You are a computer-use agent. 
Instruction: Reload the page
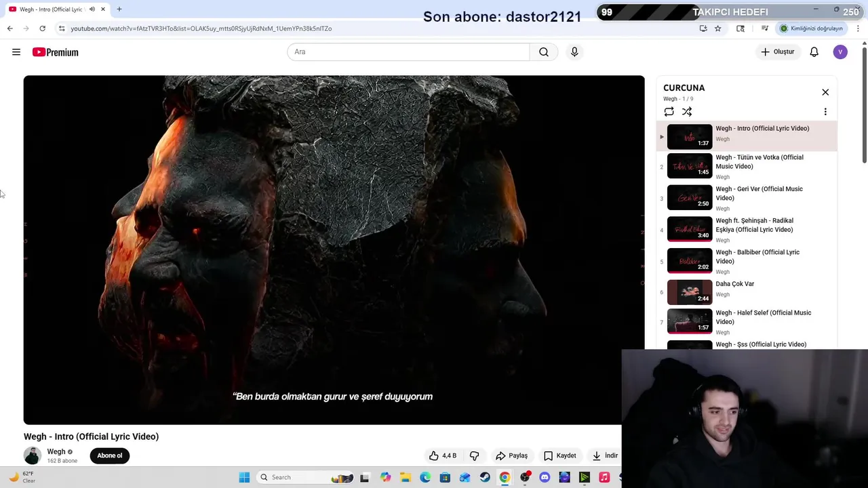pos(42,28)
